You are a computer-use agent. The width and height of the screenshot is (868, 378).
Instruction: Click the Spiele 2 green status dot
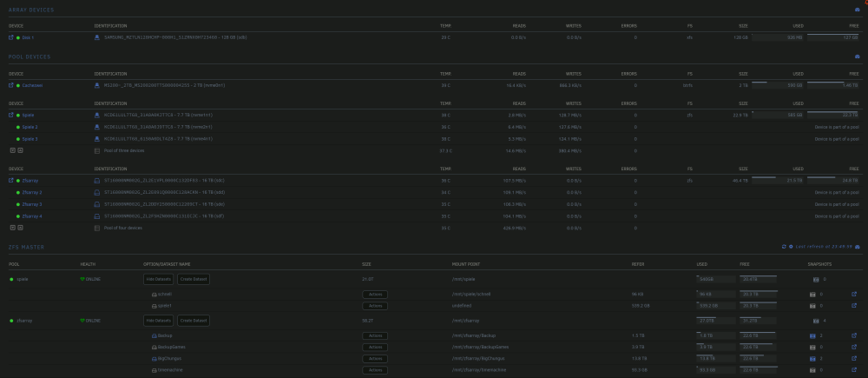pos(18,128)
